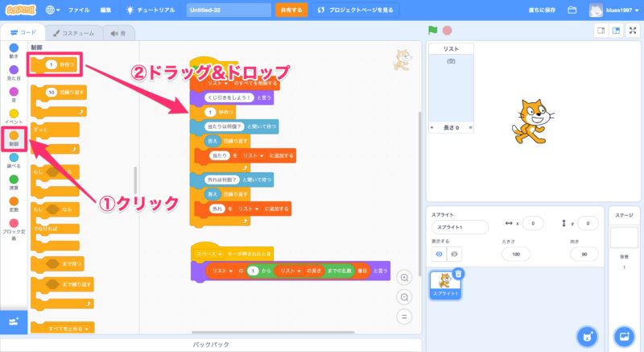This screenshot has height=352, width=644.
Task: Open the ファイル menu
Action: coord(79,10)
